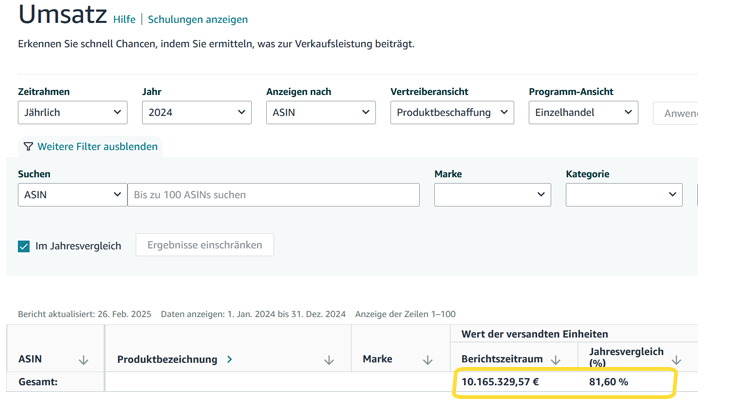Open the Schulungen anzeigen link

[198, 20]
